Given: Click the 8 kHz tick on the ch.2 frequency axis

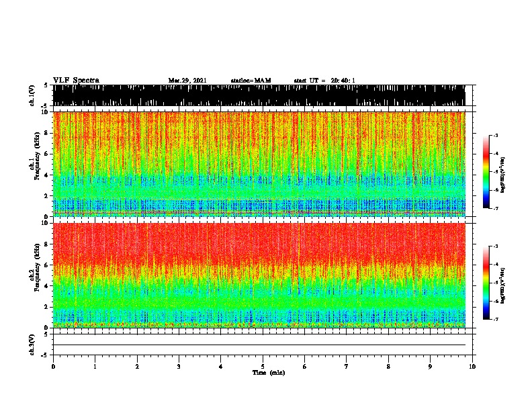Looking at the screenshot, I should (x=47, y=244).
